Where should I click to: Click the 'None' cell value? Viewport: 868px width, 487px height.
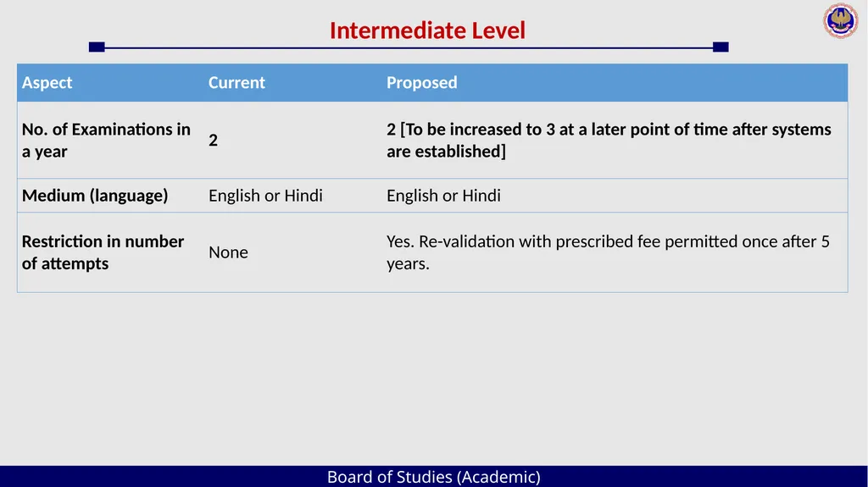(x=228, y=252)
